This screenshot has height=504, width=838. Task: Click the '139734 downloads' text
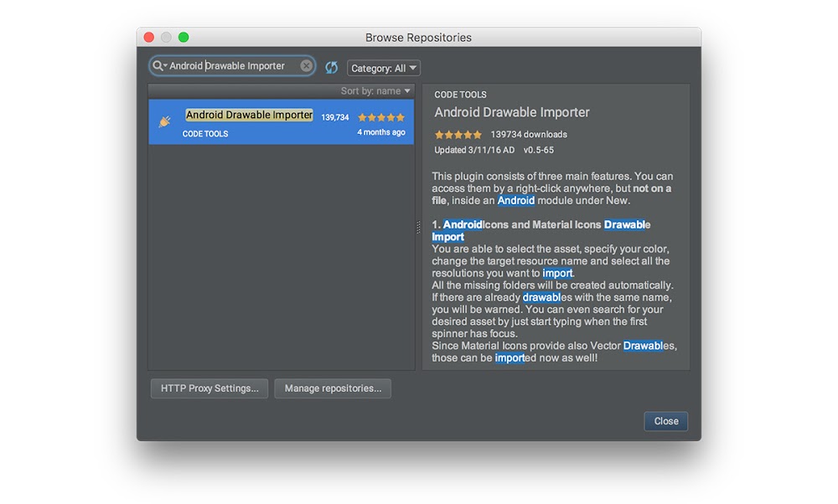tap(529, 135)
